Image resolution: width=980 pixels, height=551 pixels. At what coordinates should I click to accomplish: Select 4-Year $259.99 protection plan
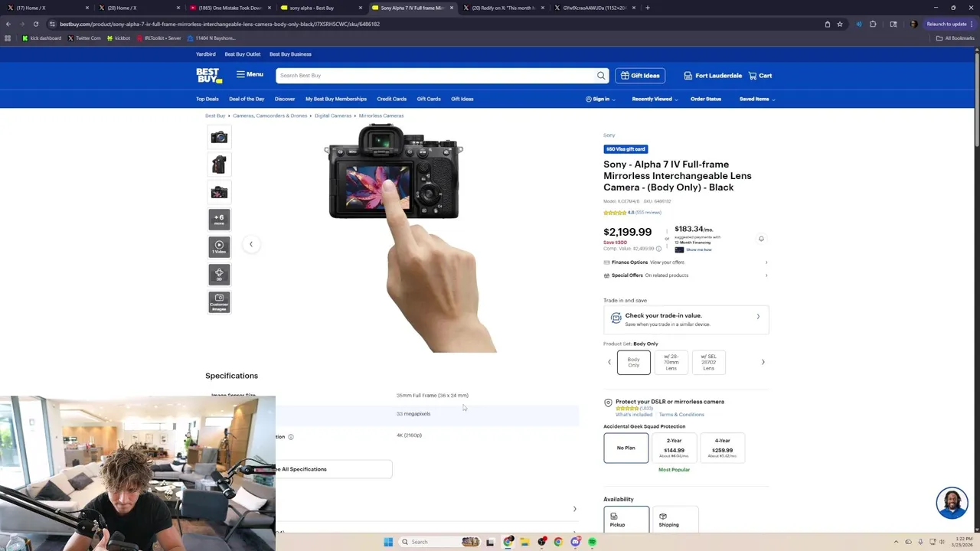722,448
